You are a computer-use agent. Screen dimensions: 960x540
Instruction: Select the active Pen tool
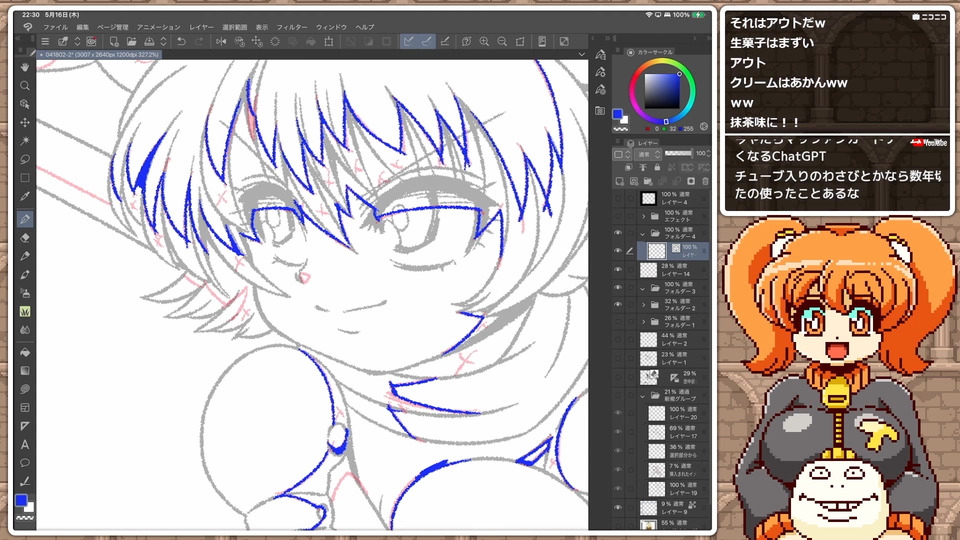tap(24, 219)
